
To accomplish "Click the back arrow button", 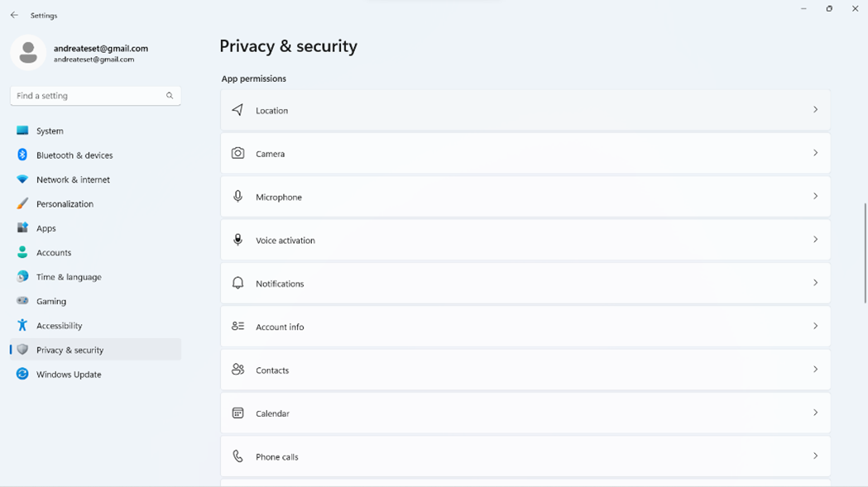I will point(14,15).
